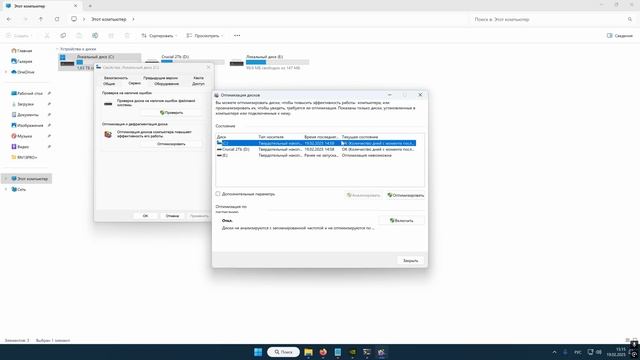Select the Crucial 2Tb (D:) row in list
640x360 pixels.
pos(316,149)
